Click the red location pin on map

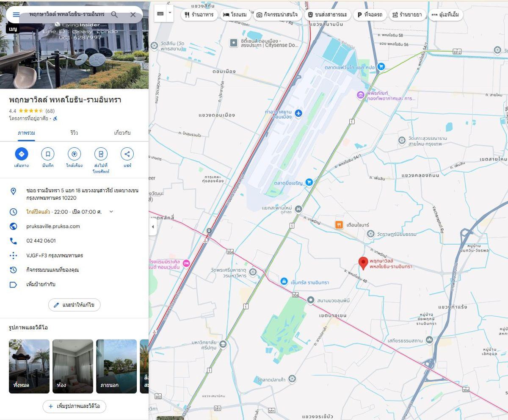point(363,263)
